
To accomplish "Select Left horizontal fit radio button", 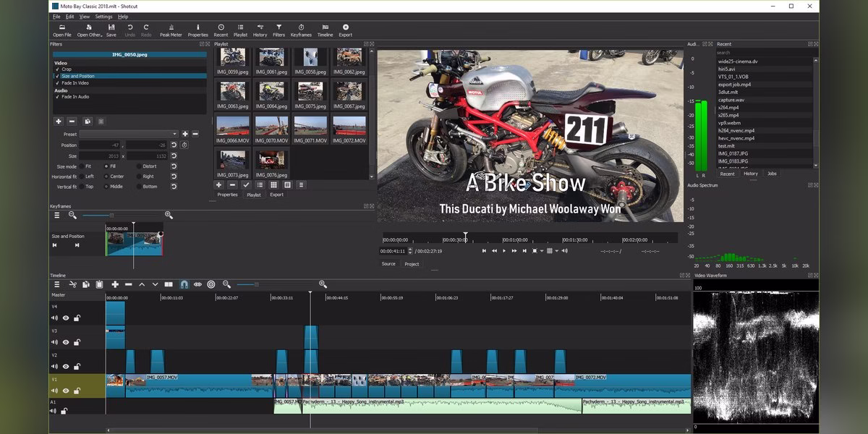I will point(80,176).
